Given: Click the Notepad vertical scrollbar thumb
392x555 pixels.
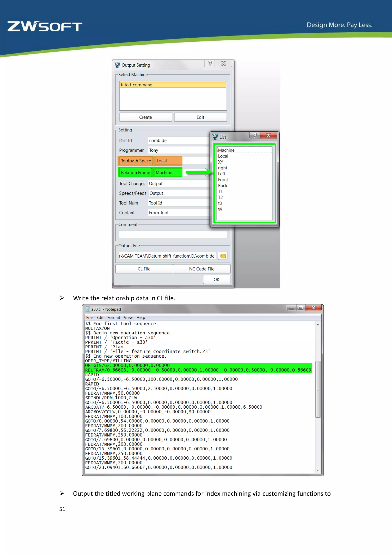Looking at the screenshot, I should tap(318, 389).
